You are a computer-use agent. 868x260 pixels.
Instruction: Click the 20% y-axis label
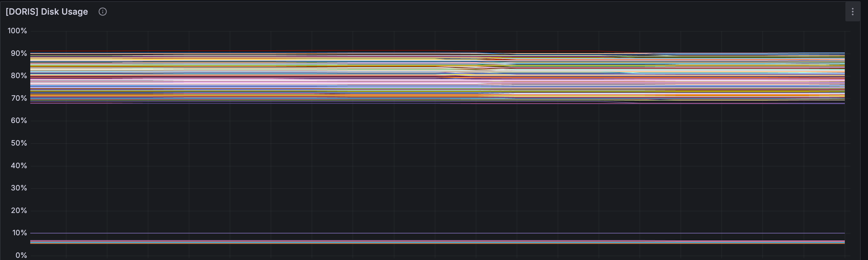tap(19, 210)
